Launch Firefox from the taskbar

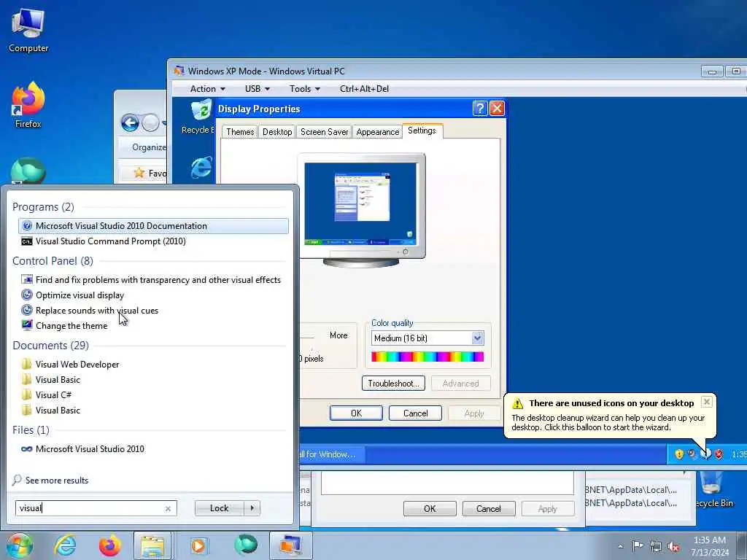109,545
